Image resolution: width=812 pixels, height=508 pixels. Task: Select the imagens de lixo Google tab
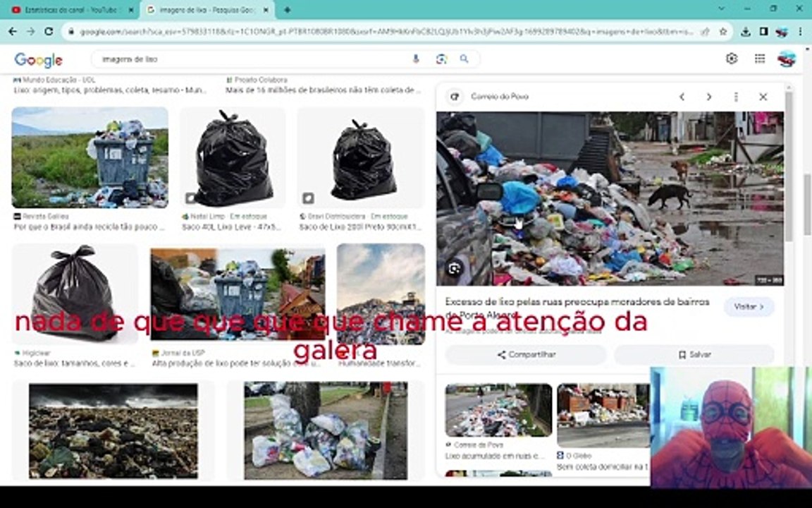[x=207, y=10]
